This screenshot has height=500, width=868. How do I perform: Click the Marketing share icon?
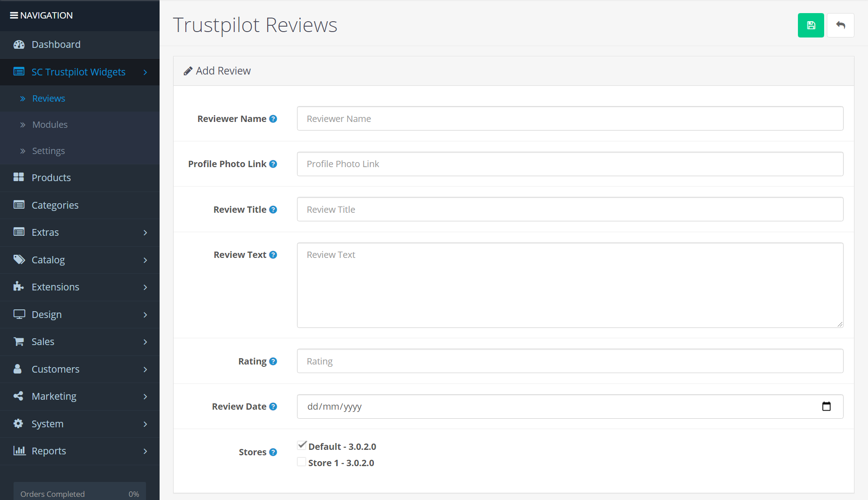coord(19,396)
